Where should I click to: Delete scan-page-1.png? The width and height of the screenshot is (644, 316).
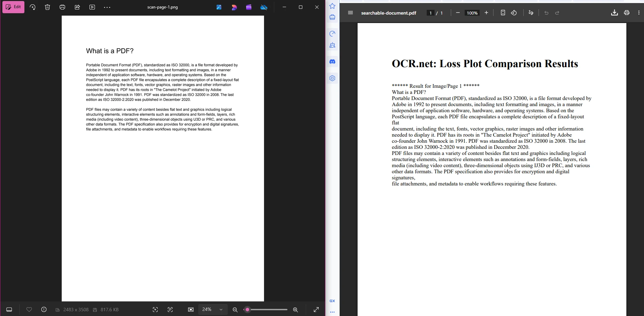pos(47,7)
